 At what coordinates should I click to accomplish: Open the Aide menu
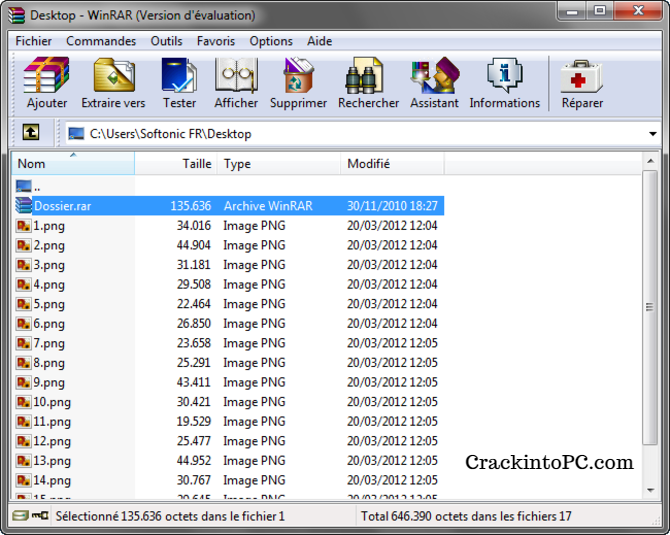point(319,41)
